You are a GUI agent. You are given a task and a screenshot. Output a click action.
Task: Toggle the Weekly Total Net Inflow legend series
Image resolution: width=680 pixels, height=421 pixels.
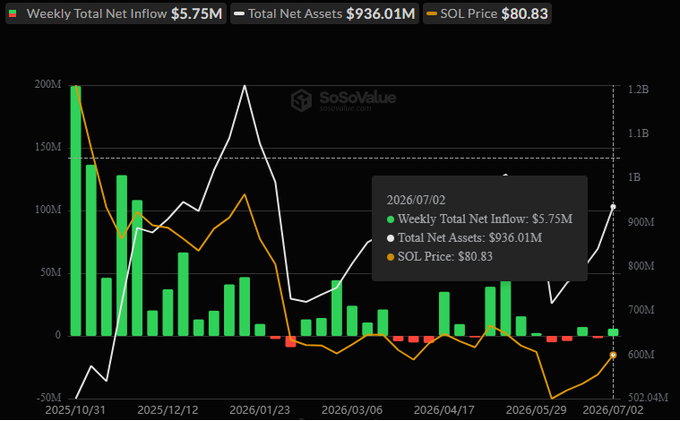[x=116, y=13]
